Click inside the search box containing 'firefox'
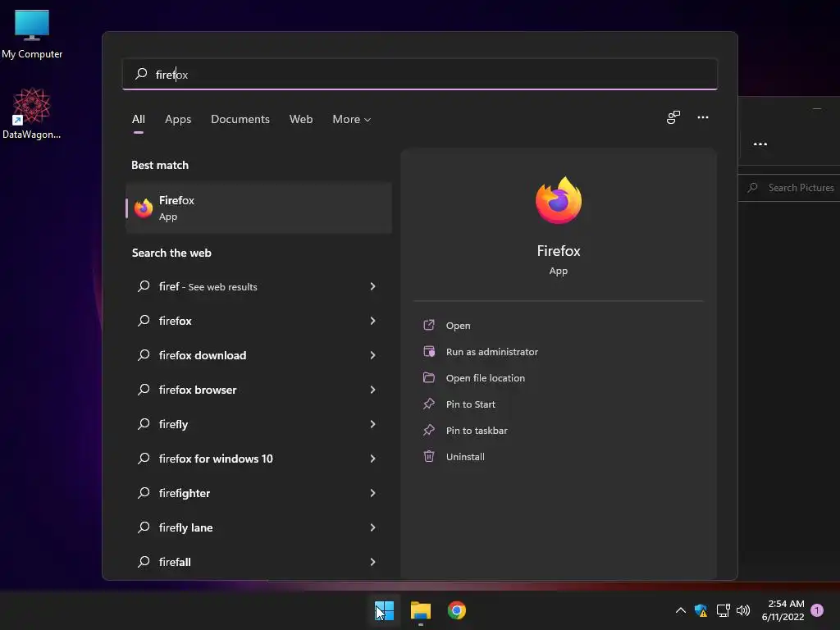 point(419,74)
